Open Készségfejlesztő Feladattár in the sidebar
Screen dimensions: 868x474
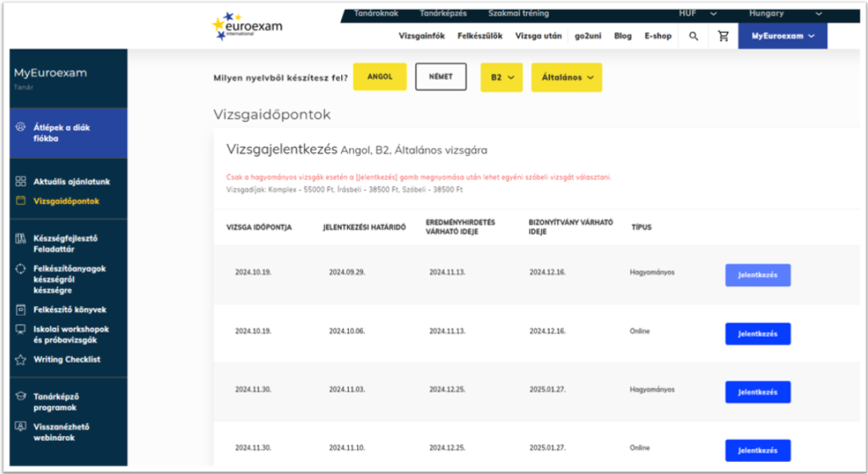pos(65,244)
